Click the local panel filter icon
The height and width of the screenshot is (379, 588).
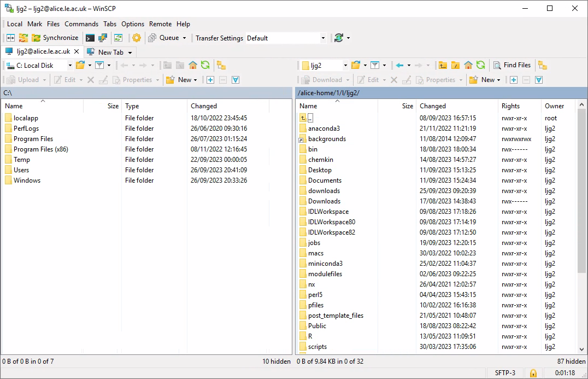tap(99, 65)
